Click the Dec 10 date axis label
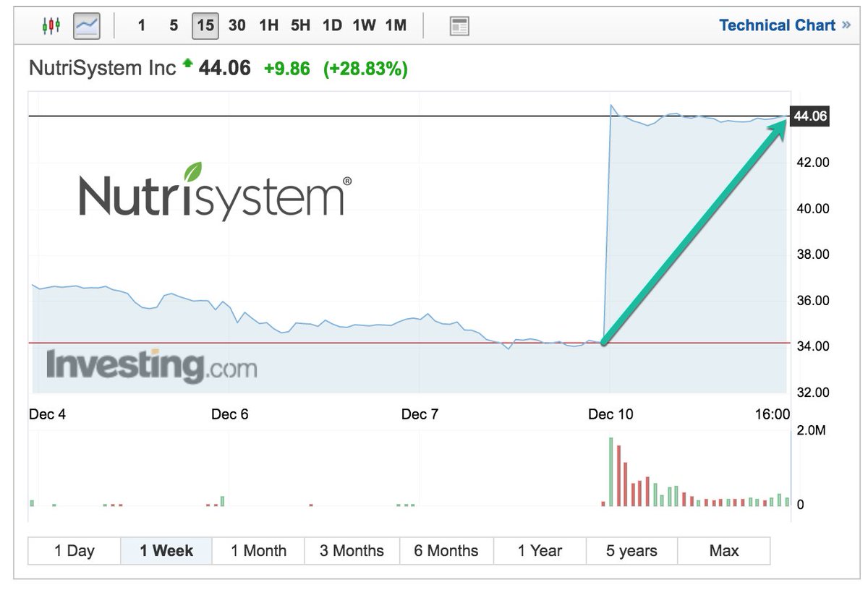Image resolution: width=868 pixels, height=590 pixels. coord(610,414)
